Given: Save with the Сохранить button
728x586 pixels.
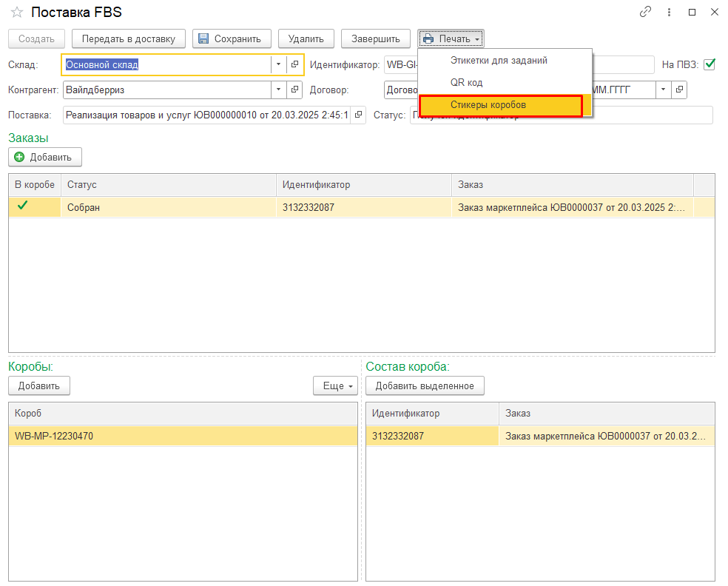Looking at the screenshot, I should (232, 38).
